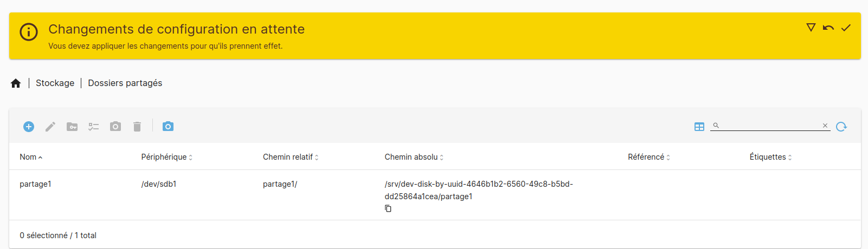Toggle the column visibility table icon
The height and width of the screenshot is (249, 868).
point(699,127)
